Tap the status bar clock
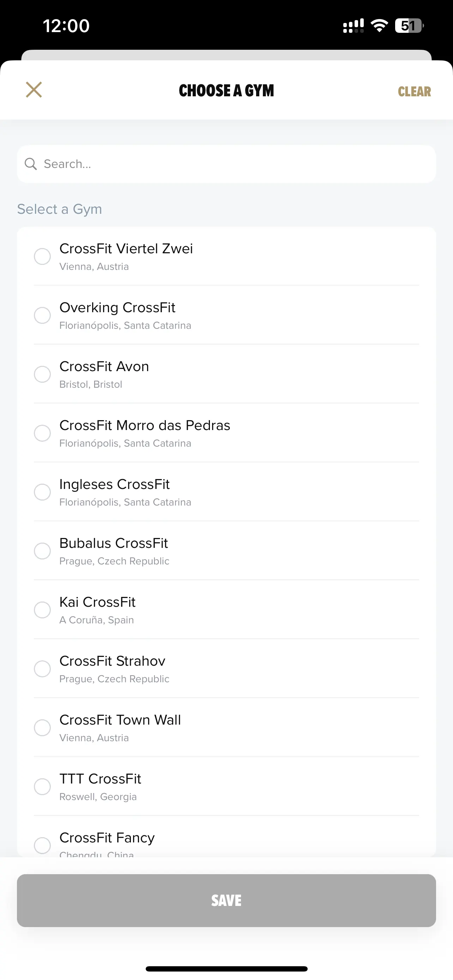Screen dimensions: 453x980 point(66,26)
